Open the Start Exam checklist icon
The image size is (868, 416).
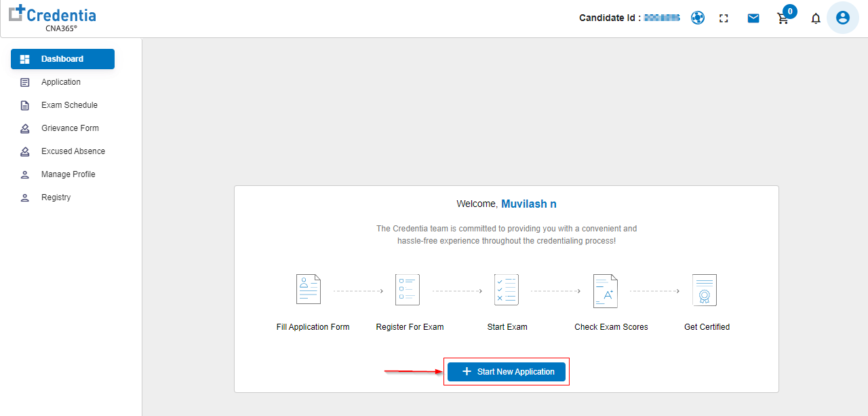tap(506, 289)
